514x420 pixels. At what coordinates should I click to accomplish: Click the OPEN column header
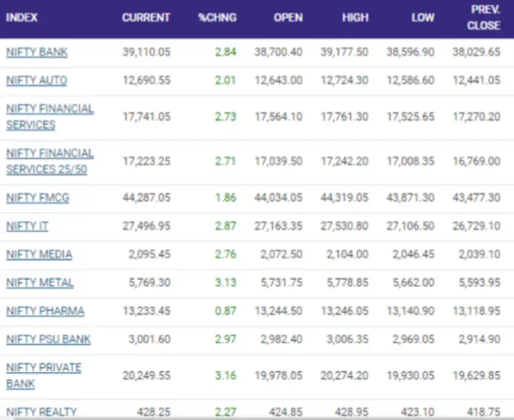coord(288,18)
